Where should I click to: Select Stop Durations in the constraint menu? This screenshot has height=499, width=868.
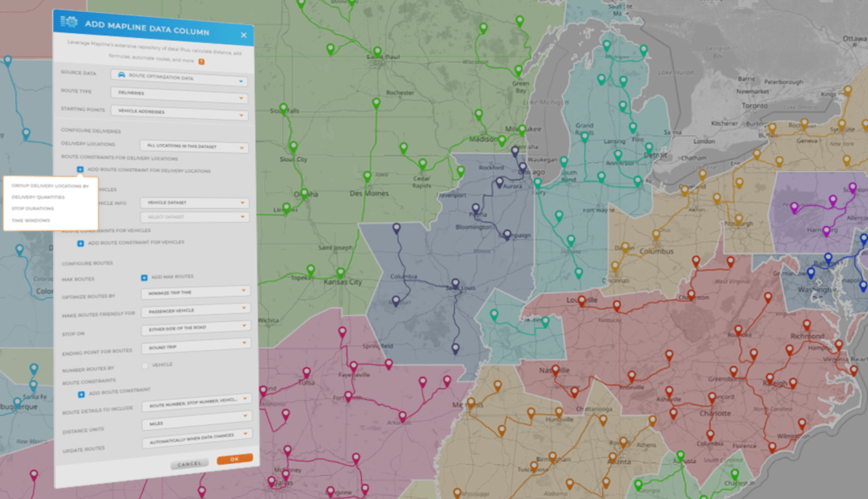click(35, 208)
